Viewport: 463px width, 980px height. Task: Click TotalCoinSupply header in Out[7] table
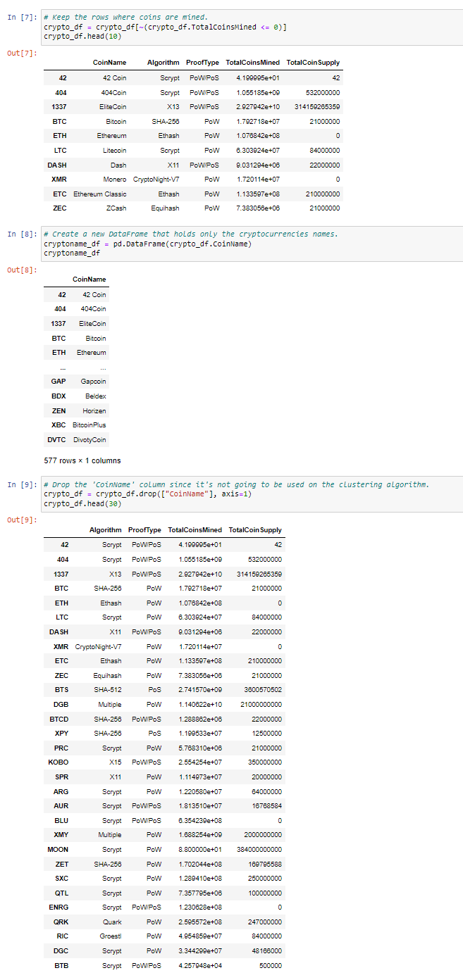pos(313,63)
